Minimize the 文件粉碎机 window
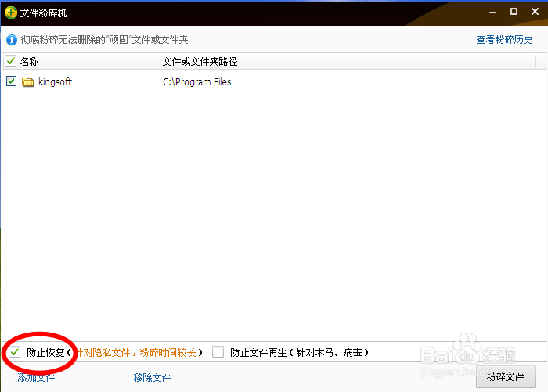This screenshot has width=548, height=392. tap(492, 13)
